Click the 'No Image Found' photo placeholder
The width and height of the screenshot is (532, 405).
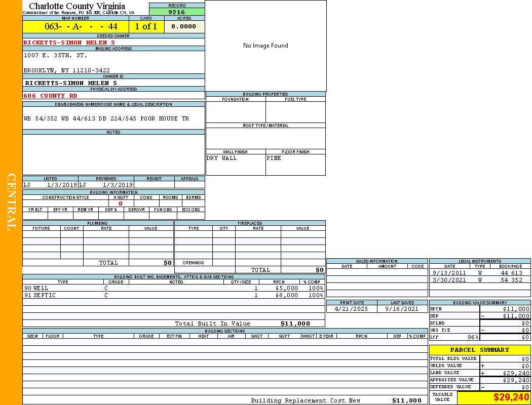265,46
